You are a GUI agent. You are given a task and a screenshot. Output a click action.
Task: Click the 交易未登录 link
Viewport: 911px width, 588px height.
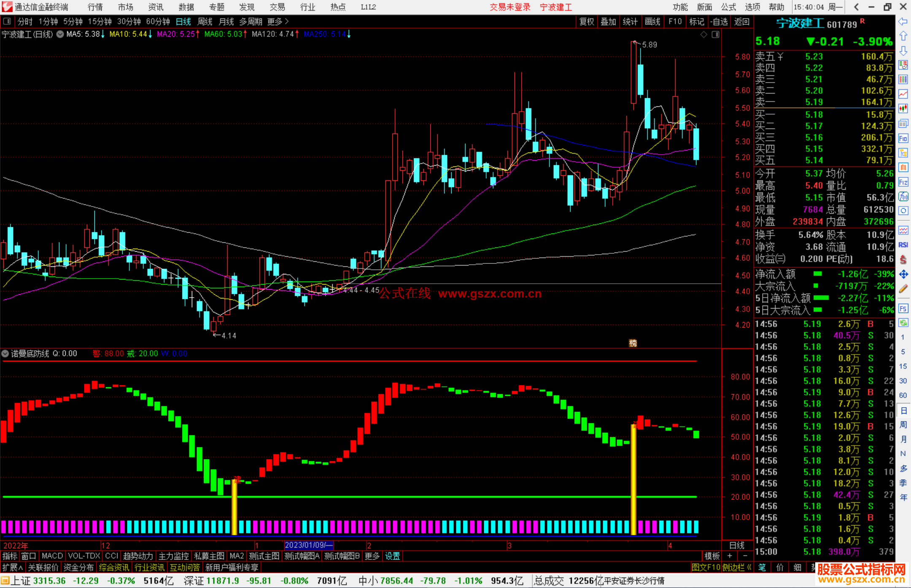[x=510, y=7]
